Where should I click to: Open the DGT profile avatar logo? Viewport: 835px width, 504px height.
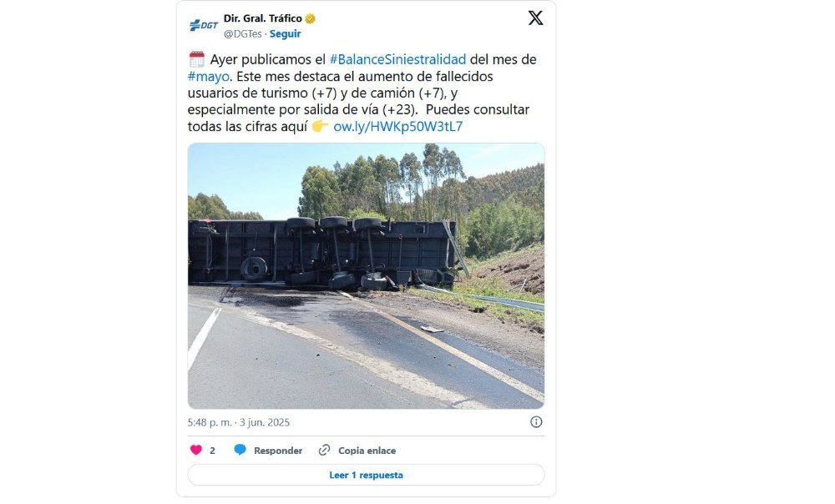click(x=204, y=25)
